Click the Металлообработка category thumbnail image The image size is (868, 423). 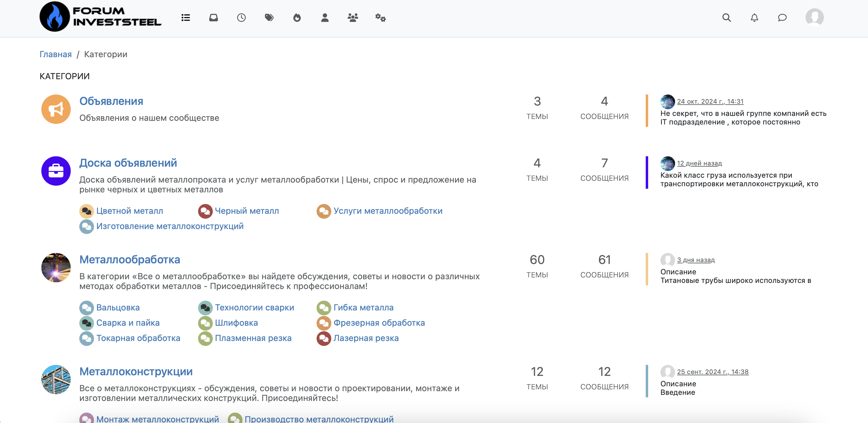pyautogui.click(x=56, y=268)
